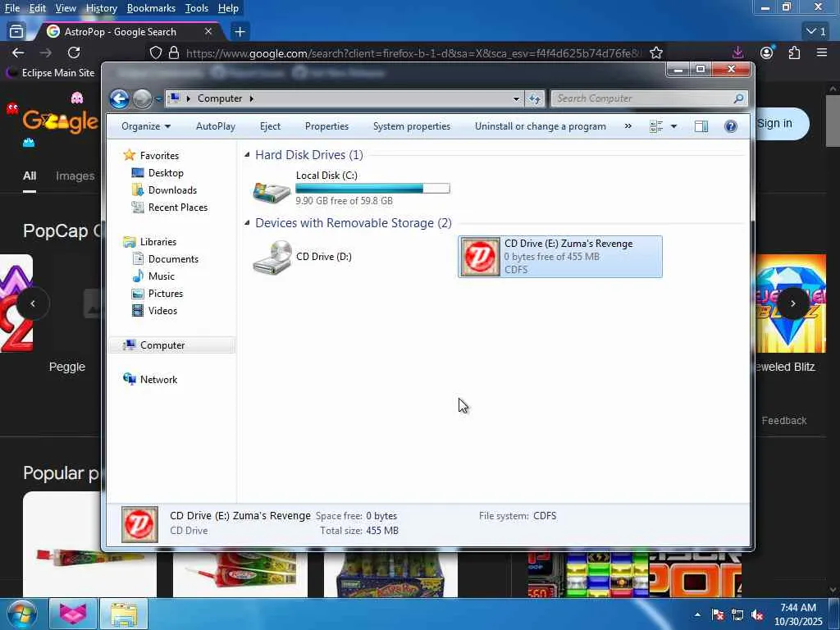Close the AstroPop Google Search tab
The height and width of the screenshot is (630, 840).
pos(208,32)
